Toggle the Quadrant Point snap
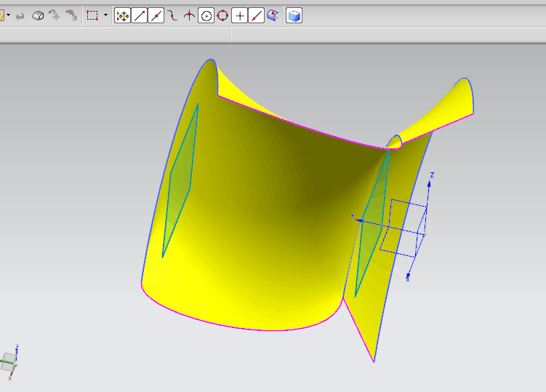This screenshot has height=392, width=546. tap(222, 16)
